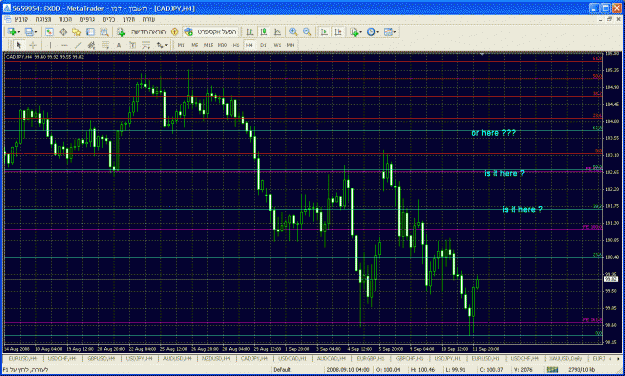Image resolution: width=625 pixels, height=376 pixels.
Task: Switch to the GBPUSD,H4 chart tab
Action: click(101, 359)
